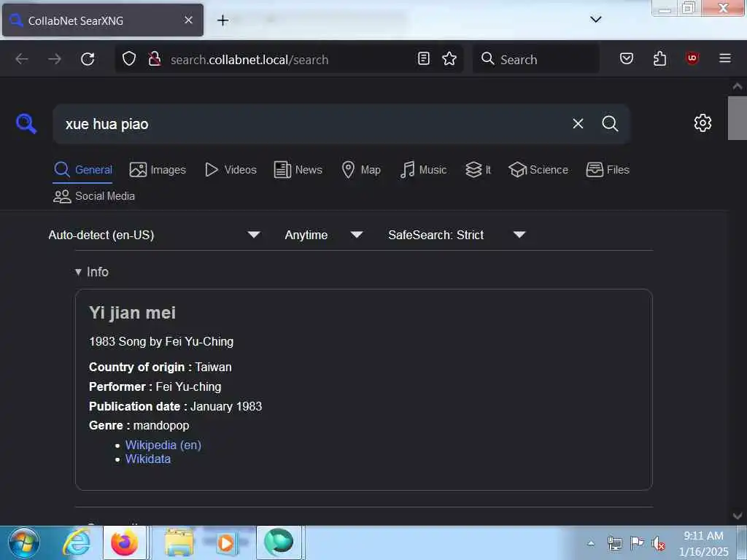Toggle reader view icon
The width and height of the screenshot is (747, 560).
[x=424, y=58]
